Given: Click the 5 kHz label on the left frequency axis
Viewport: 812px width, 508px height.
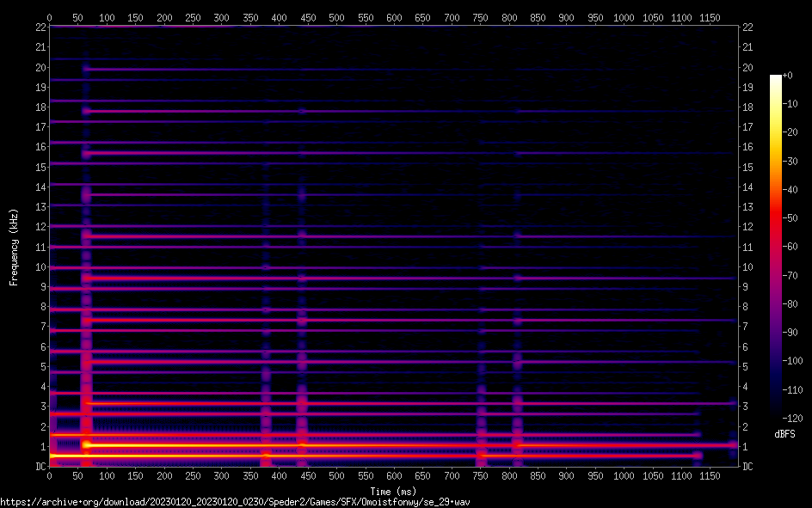Looking at the screenshot, I should (x=41, y=367).
